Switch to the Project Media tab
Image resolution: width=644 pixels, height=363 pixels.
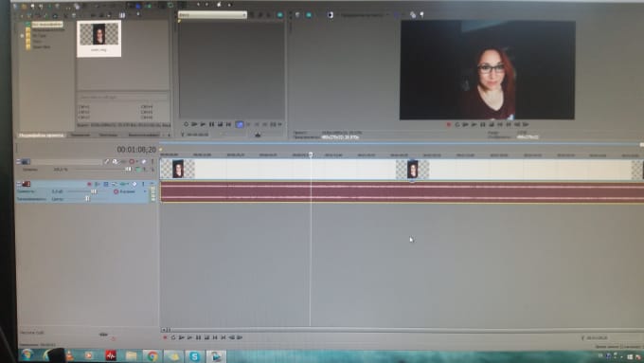coord(41,135)
